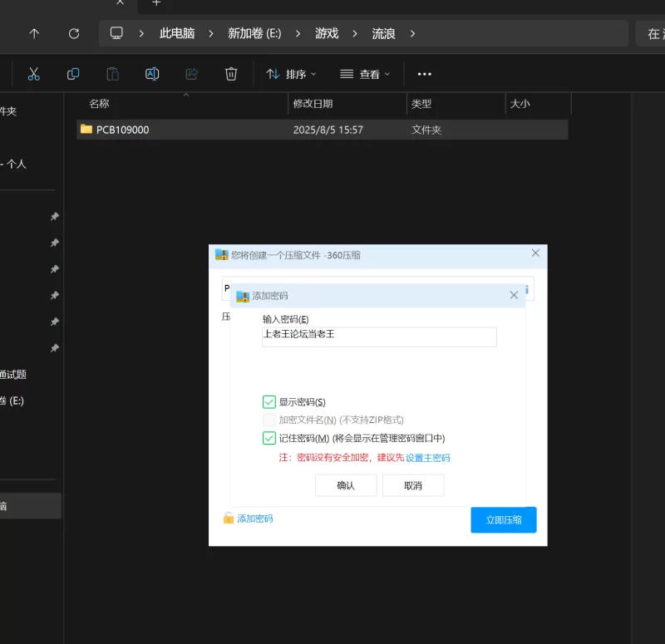Open the 设置主密码 link

coord(427,458)
